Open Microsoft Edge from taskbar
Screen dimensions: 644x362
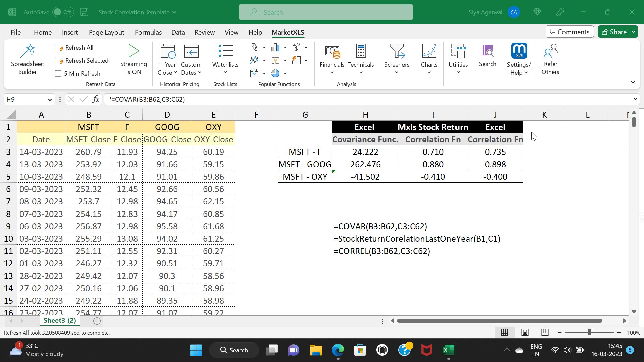[338, 350]
